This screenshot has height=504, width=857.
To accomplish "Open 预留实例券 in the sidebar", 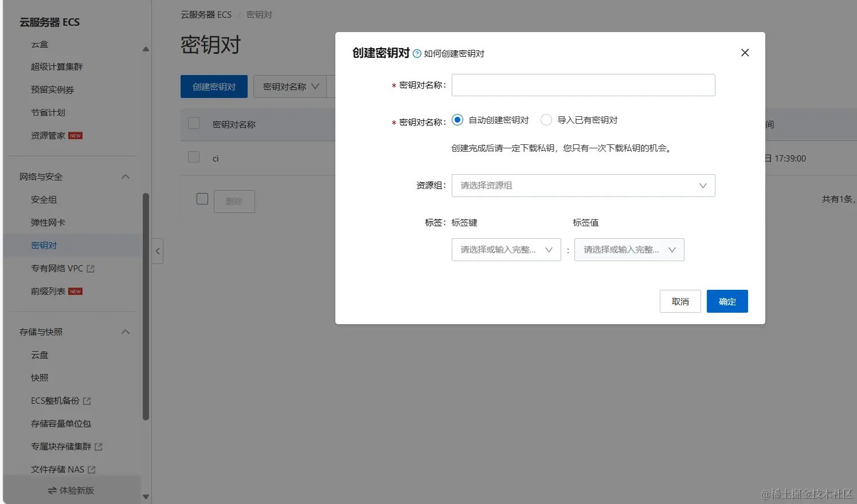I will pyautogui.click(x=52, y=90).
